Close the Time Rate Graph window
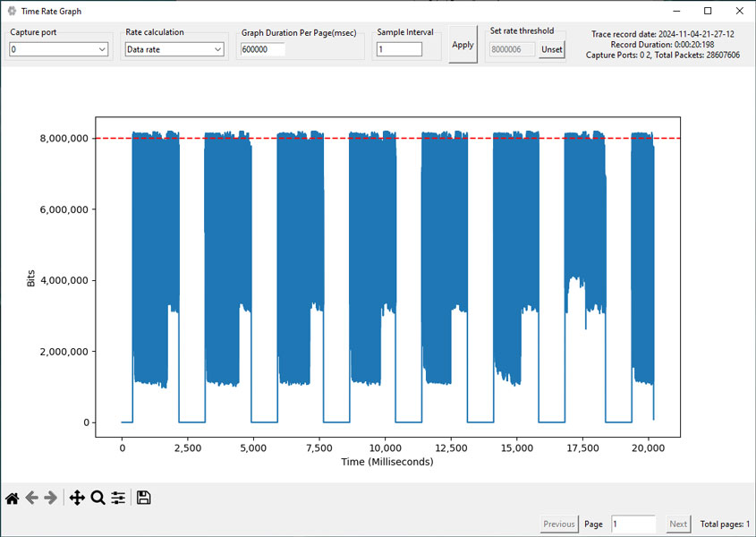The width and height of the screenshot is (756, 537). (740, 11)
